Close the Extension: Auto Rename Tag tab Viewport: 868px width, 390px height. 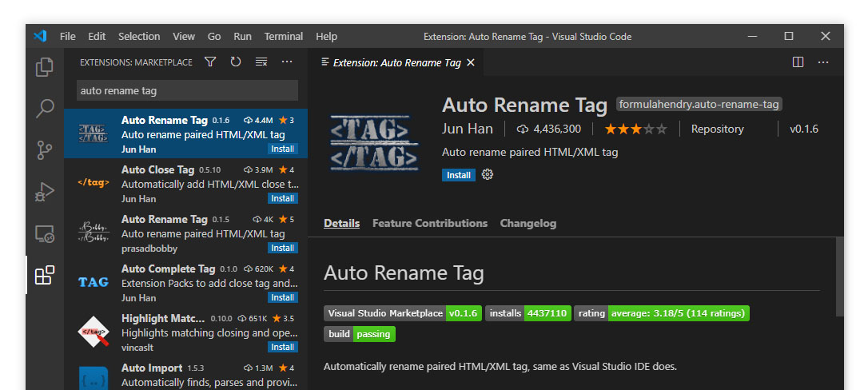click(471, 62)
